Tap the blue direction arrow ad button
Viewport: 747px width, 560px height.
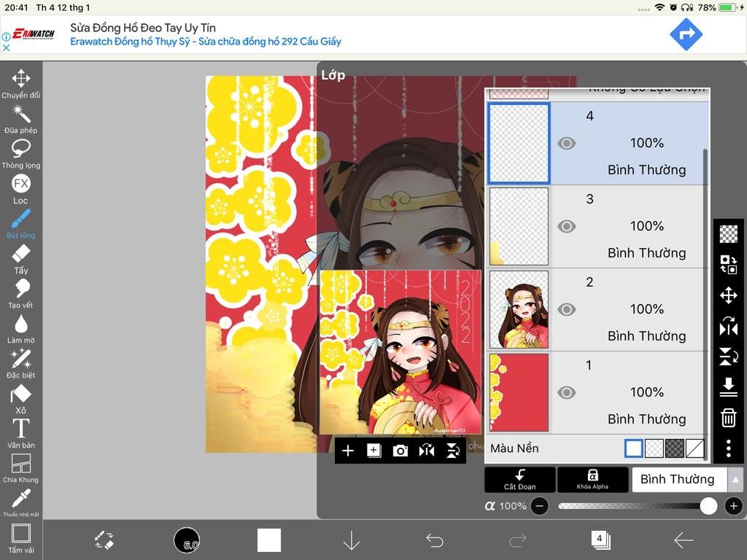click(x=686, y=34)
